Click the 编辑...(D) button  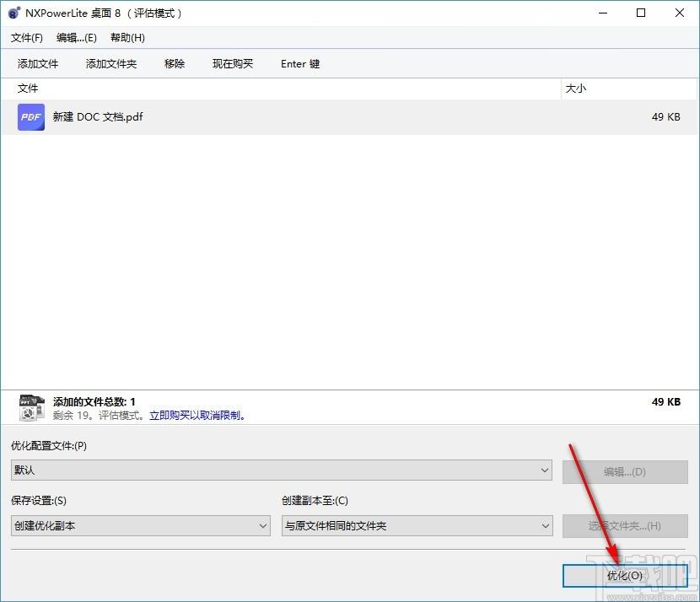[x=625, y=472]
